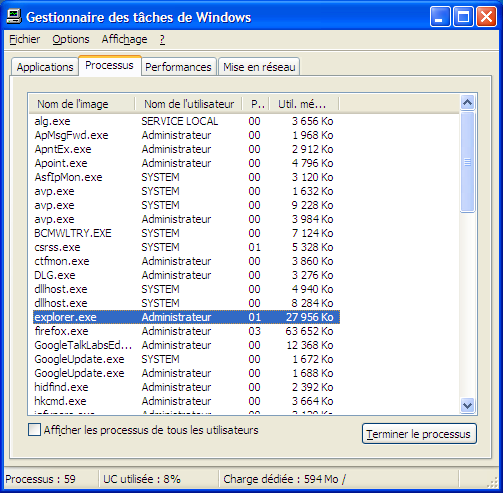The image size is (503, 493).
Task: Click Charge dédiée : 594 Mo status entry
Action: [284, 479]
